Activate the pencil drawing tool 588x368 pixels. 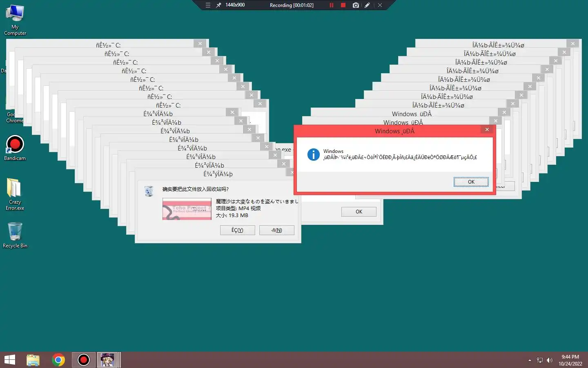coord(367,5)
